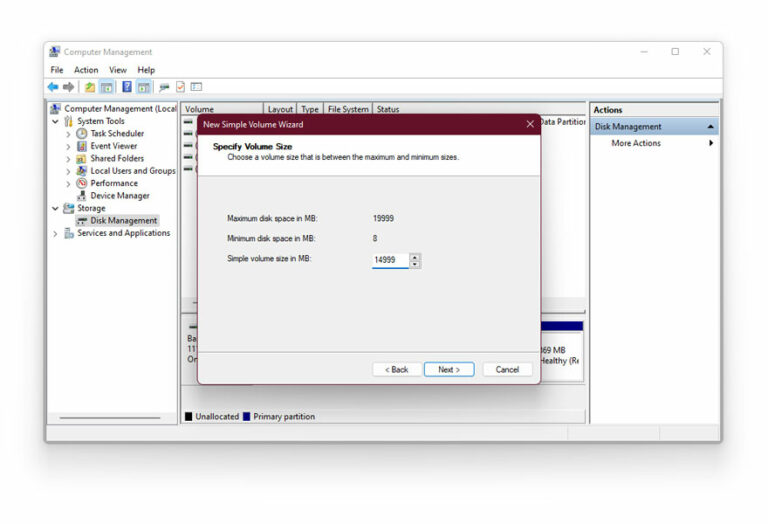Expand Services and Applications node
The width and height of the screenshot is (768, 524).
[x=55, y=234]
